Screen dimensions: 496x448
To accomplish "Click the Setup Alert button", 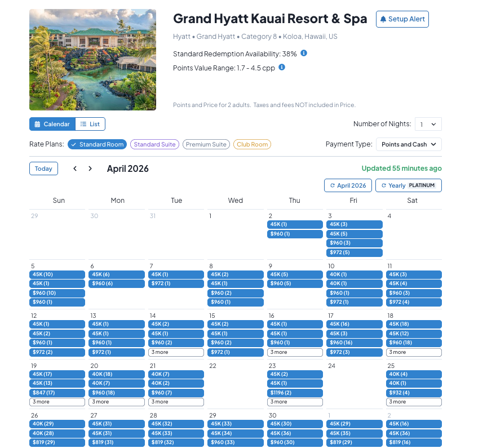I will click(x=402, y=19).
